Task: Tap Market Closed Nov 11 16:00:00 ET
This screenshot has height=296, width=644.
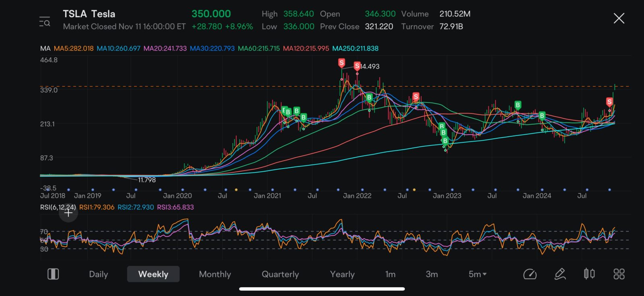Action: (x=124, y=27)
